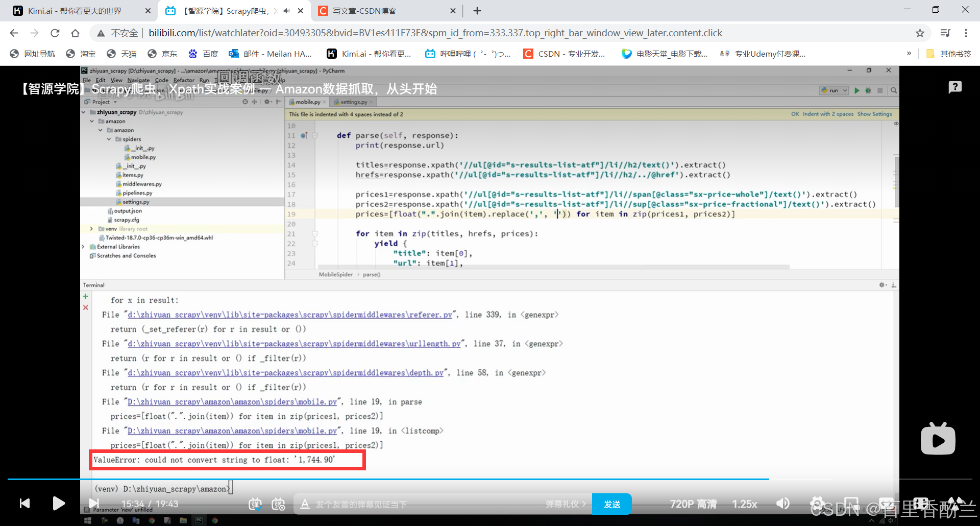Reload the bilibili page
The height and width of the screenshot is (526, 980).
click(55, 33)
